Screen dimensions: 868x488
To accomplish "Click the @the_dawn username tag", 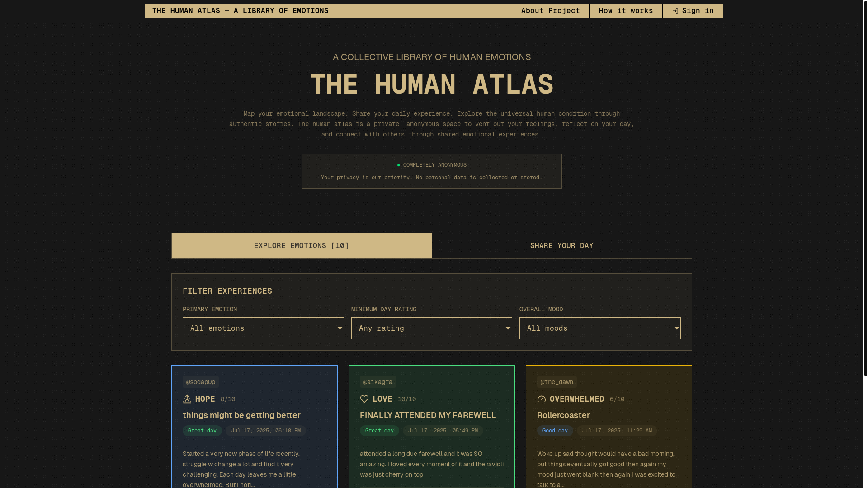I will [x=557, y=382].
